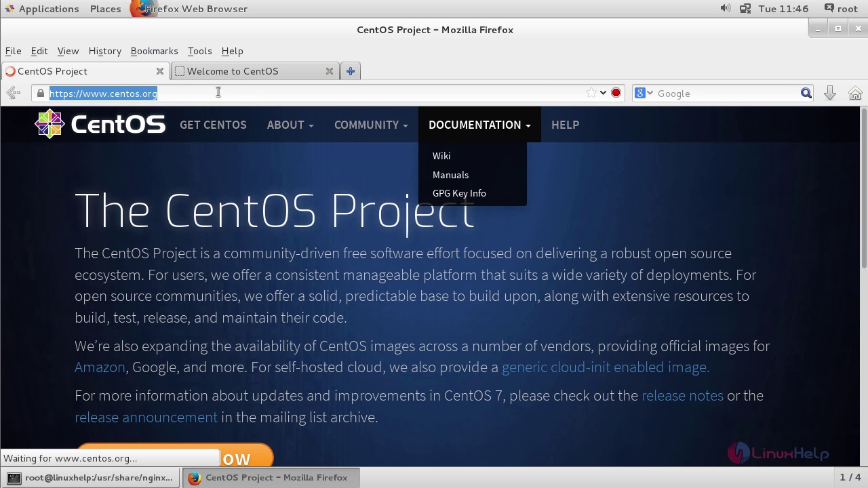Click the search magnifier icon
The height and width of the screenshot is (488, 868).
[x=806, y=94]
